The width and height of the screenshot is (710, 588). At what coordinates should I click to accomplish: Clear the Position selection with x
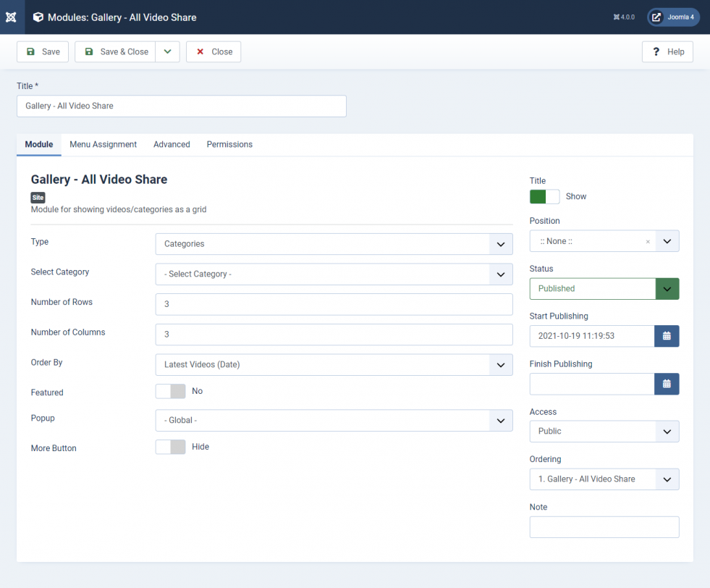(648, 242)
